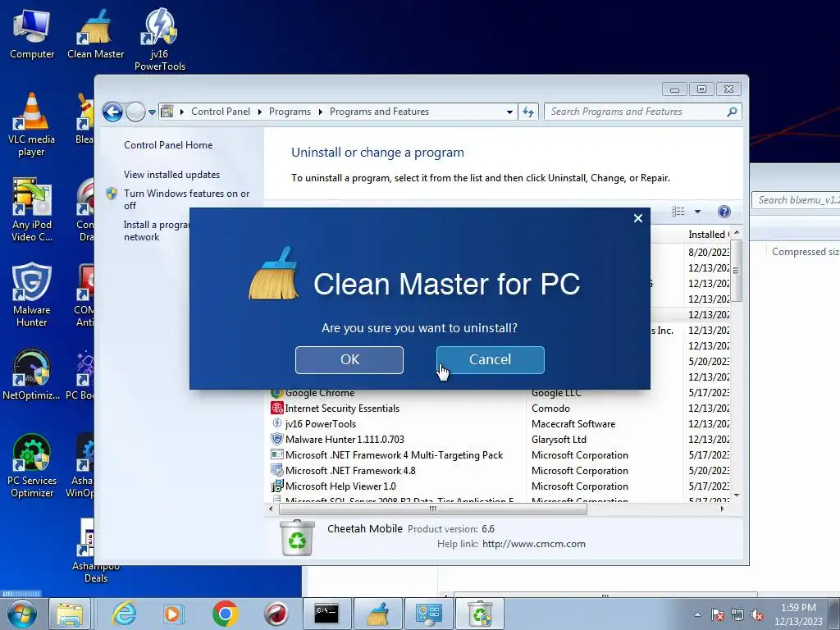Open Windows Media Player taskbar icon
The image size is (840, 630).
(174, 614)
